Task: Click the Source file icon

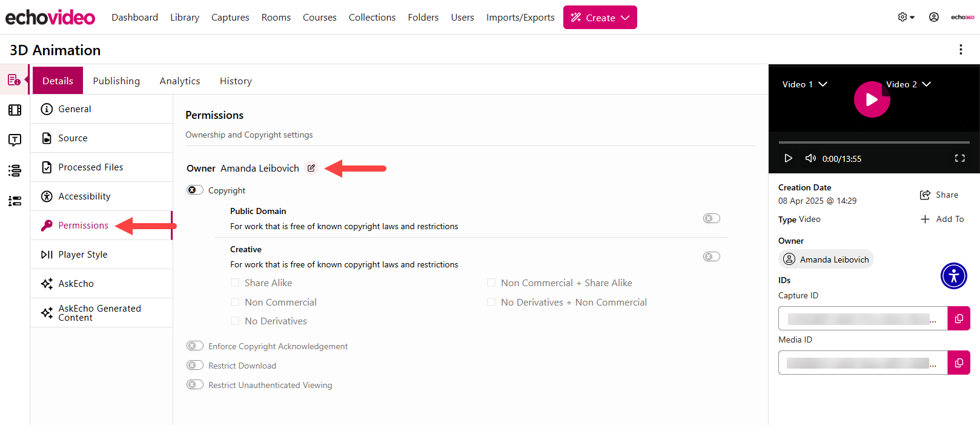Action: [47, 138]
